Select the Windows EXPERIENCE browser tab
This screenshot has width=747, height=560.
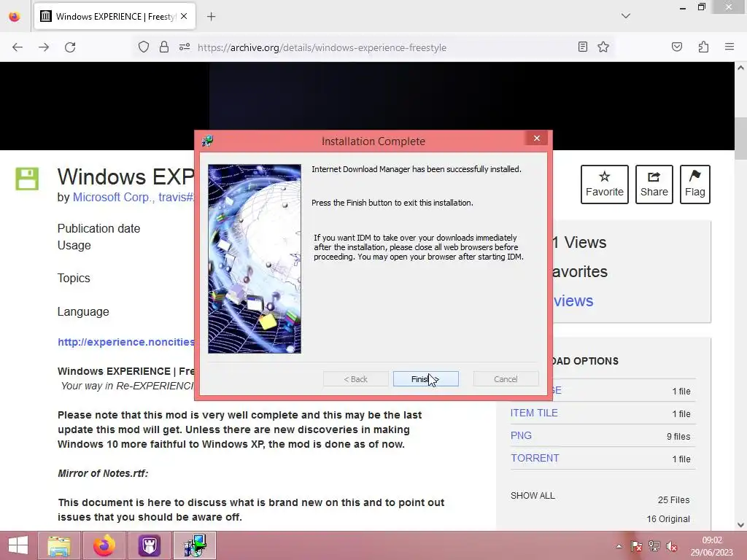point(115,17)
